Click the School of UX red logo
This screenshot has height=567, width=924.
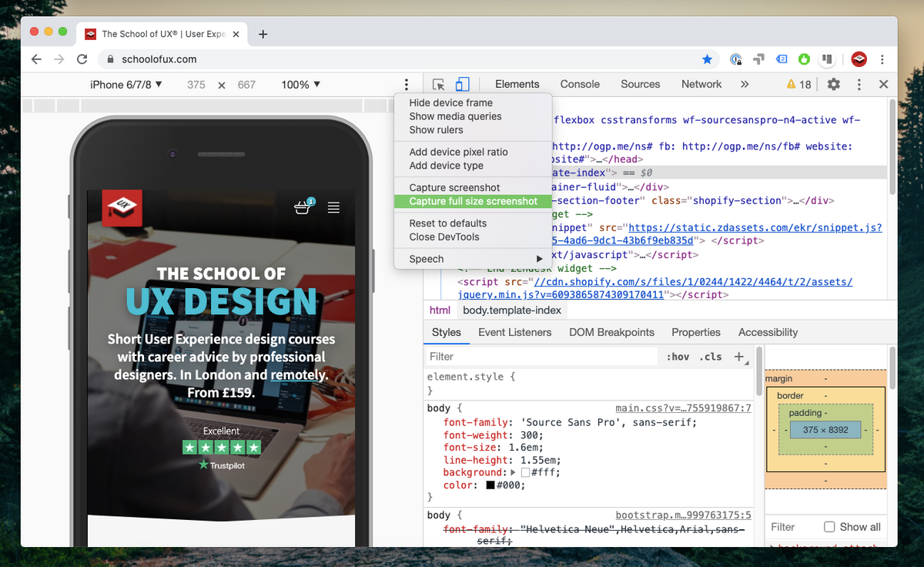pyautogui.click(x=122, y=208)
